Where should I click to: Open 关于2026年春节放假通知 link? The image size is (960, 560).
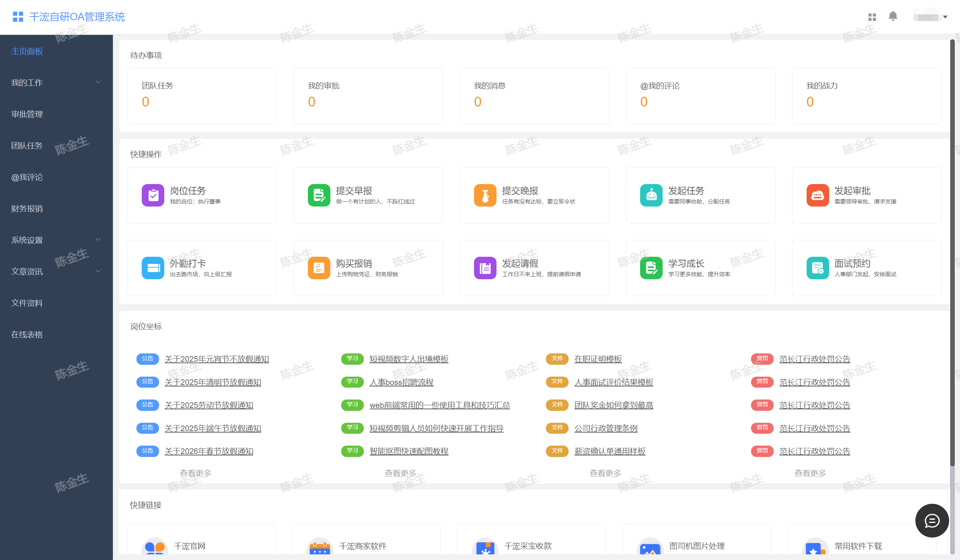(x=209, y=451)
